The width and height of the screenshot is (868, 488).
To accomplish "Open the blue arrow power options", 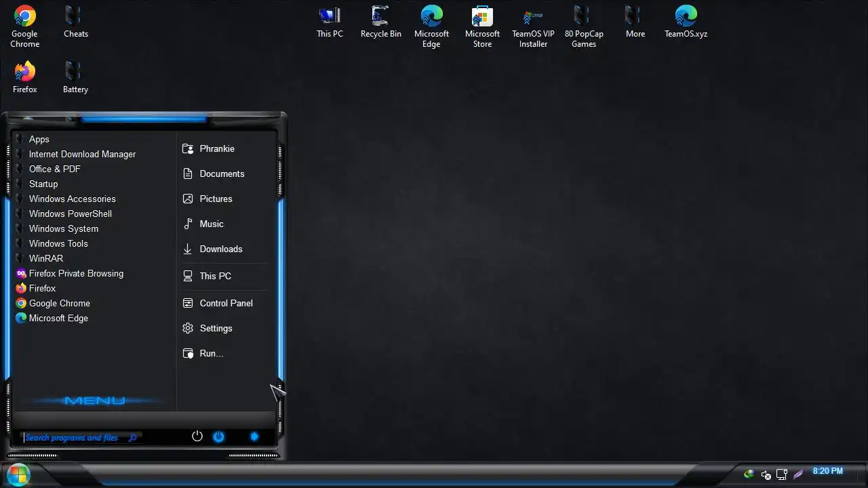I will [254, 436].
